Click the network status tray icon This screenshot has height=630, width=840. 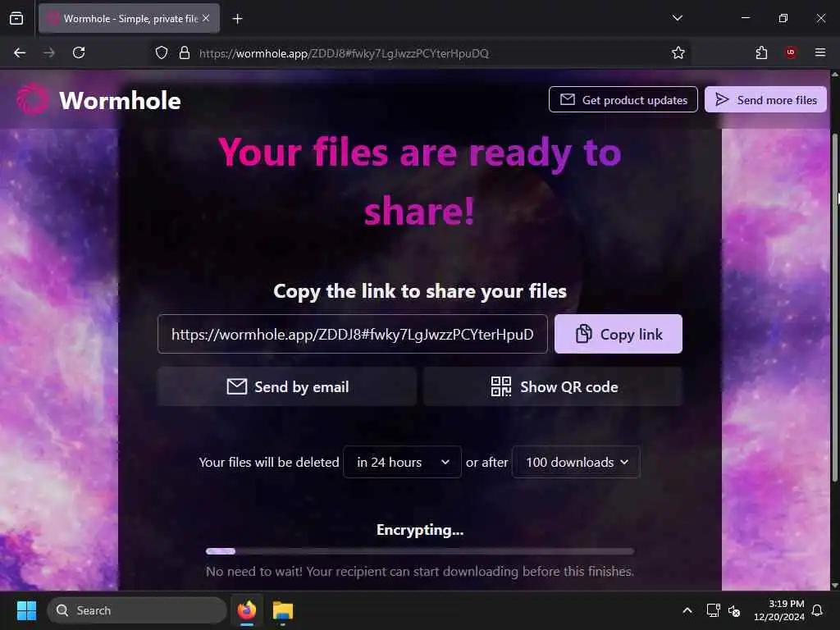click(x=713, y=610)
